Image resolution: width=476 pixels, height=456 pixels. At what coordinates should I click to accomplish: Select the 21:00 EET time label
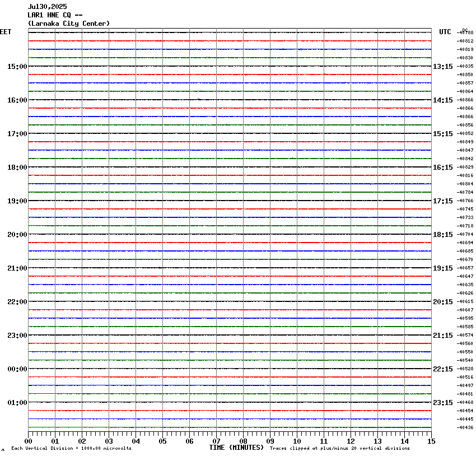tap(17, 268)
